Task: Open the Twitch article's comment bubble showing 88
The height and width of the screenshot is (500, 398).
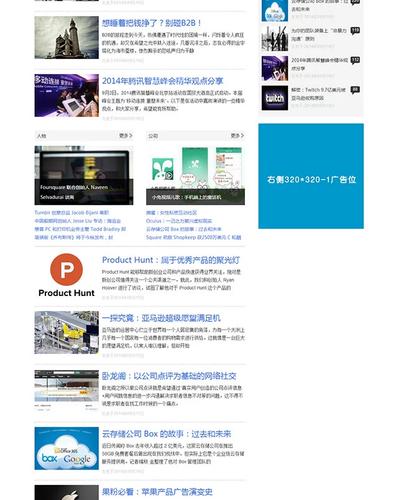Action: (x=355, y=90)
